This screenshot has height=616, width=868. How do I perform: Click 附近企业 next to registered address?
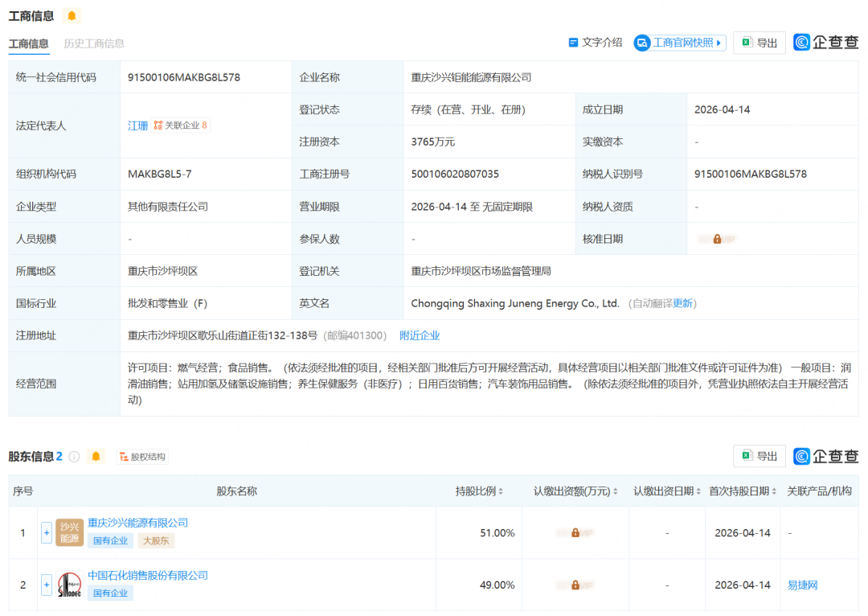tap(420, 335)
